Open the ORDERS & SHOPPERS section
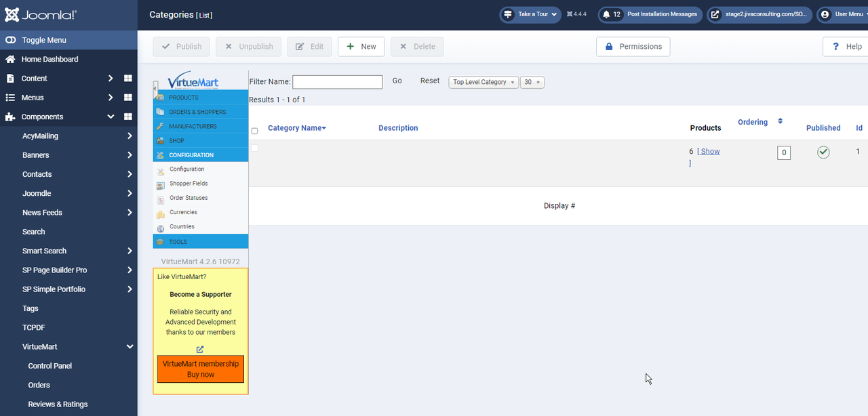 201,112
